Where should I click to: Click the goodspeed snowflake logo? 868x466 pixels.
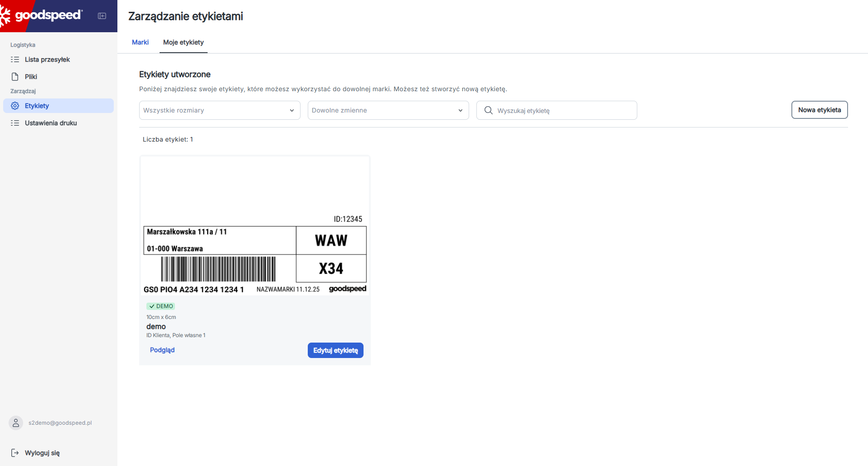point(5,16)
